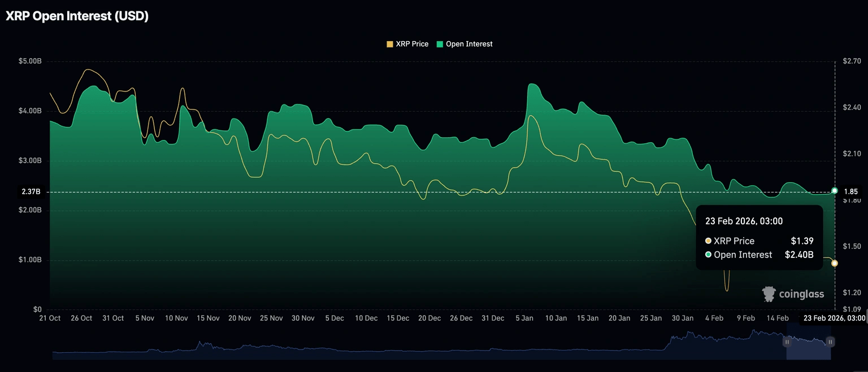Screen dimensions: 868x372
Task: Toggle the Open Interest legend label
Action: pos(469,44)
